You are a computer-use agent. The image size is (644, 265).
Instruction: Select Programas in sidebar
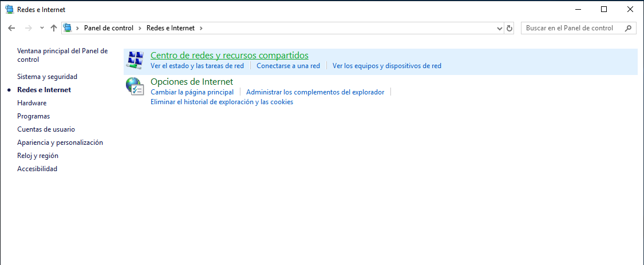34,116
